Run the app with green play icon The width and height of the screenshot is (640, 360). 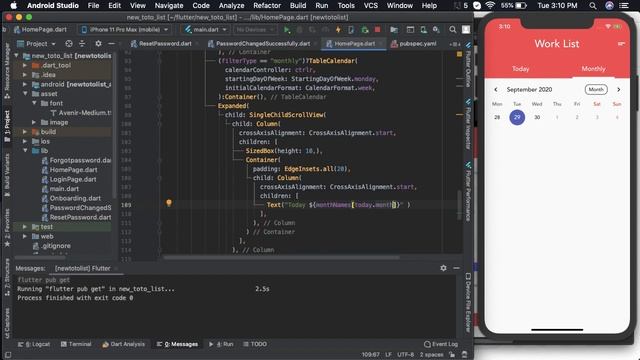pos(287,30)
